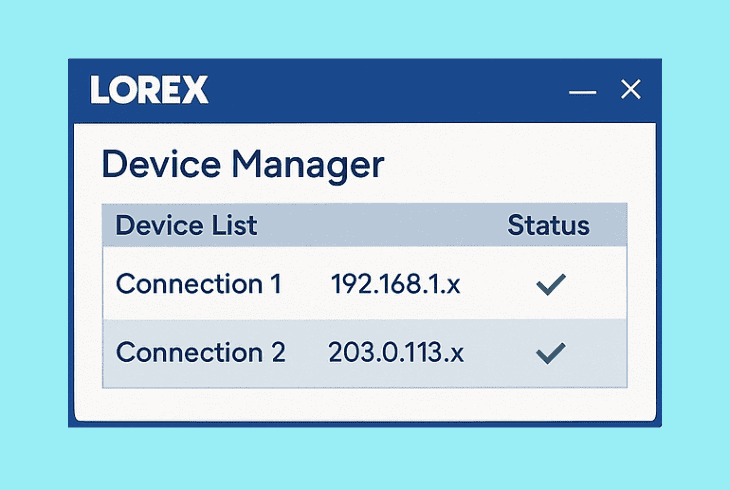Screen dimensions: 730x490
Task: Click the status checkmark for Connection 1
Action: [x=551, y=284]
